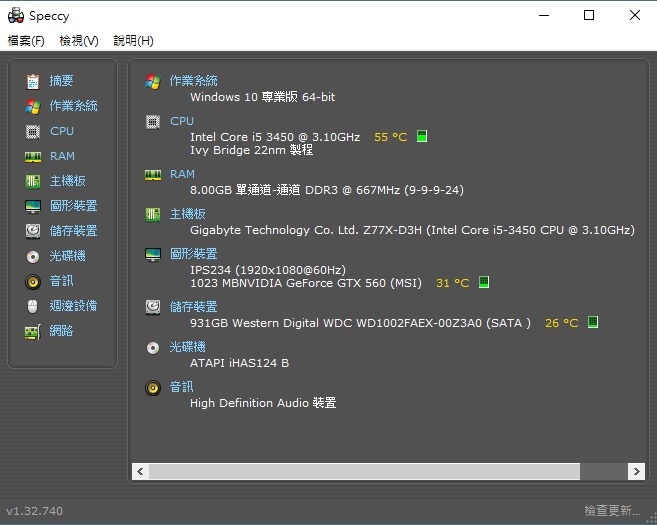This screenshot has height=525, width=657.
Task: Click the Windows flag icon beside summary 作業系統
Action: tap(153, 82)
